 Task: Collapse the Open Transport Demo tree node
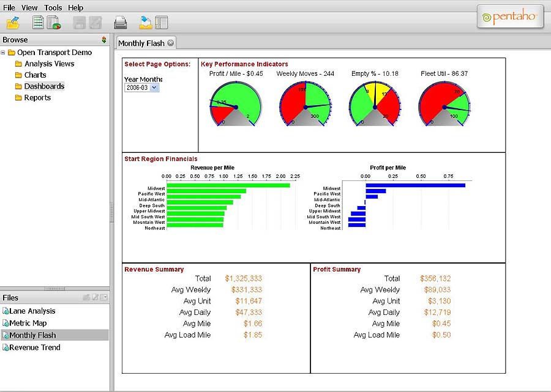(3, 53)
